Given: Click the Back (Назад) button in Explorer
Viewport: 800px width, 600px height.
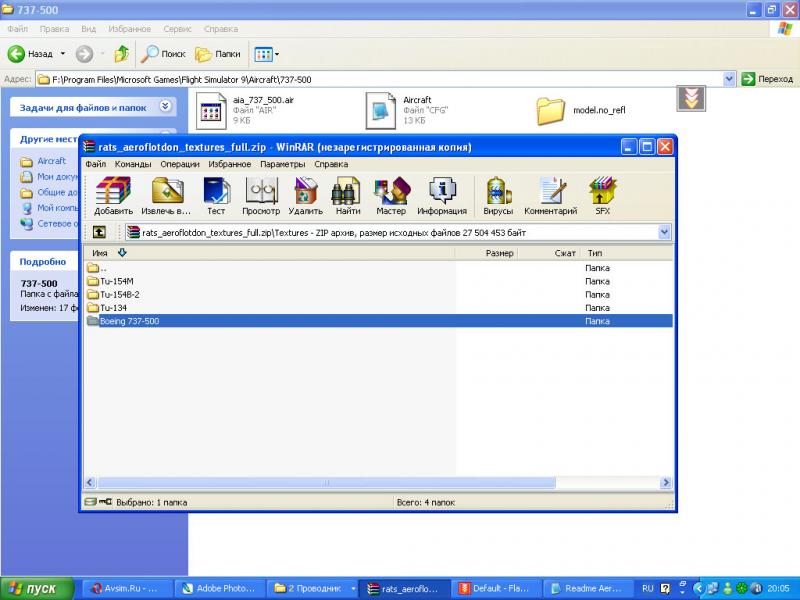Looking at the screenshot, I should [31, 54].
